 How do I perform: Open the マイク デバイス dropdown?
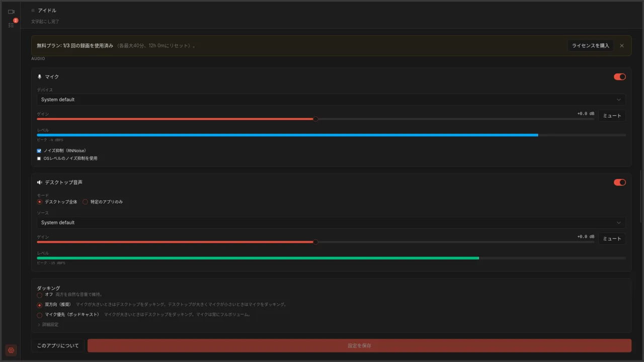pos(331,100)
